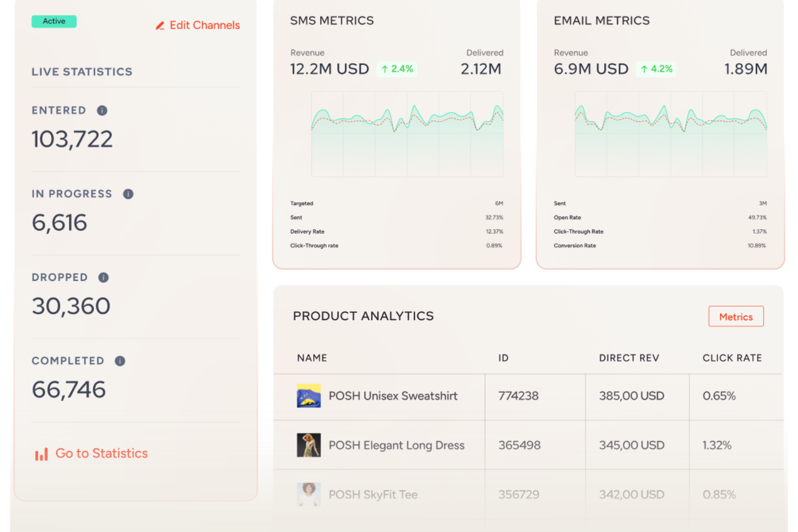Screen dimensions: 798x532
Task: Select the POSH Unisex Sweatshirt thumbnail
Action: coord(308,396)
